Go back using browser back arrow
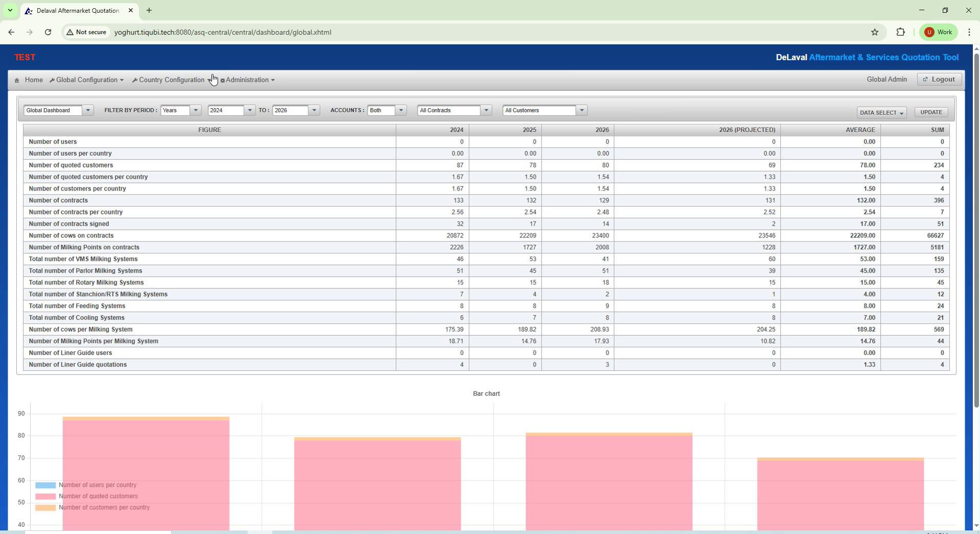The height and width of the screenshot is (534, 980). click(x=11, y=32)
